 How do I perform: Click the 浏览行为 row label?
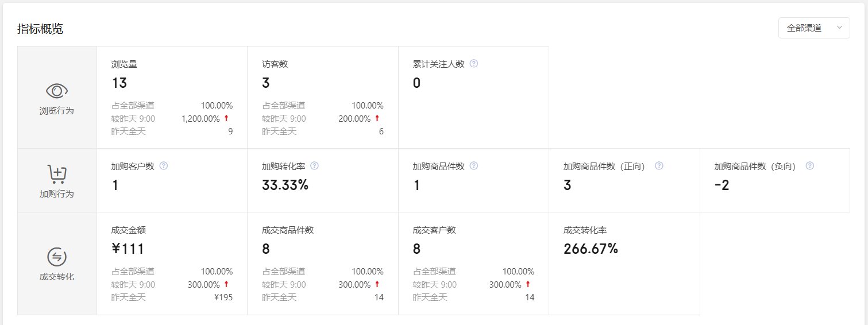click(x=57, y=111)
